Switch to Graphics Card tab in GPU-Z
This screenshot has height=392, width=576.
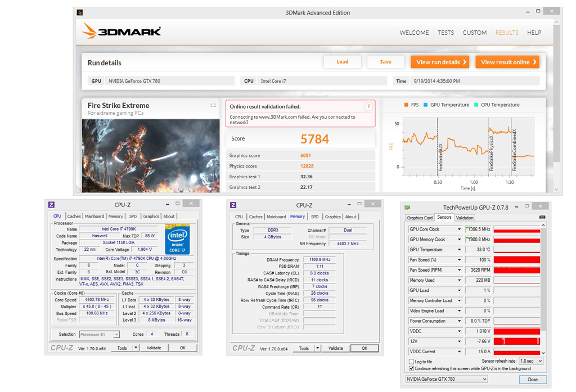coord(420,218)
